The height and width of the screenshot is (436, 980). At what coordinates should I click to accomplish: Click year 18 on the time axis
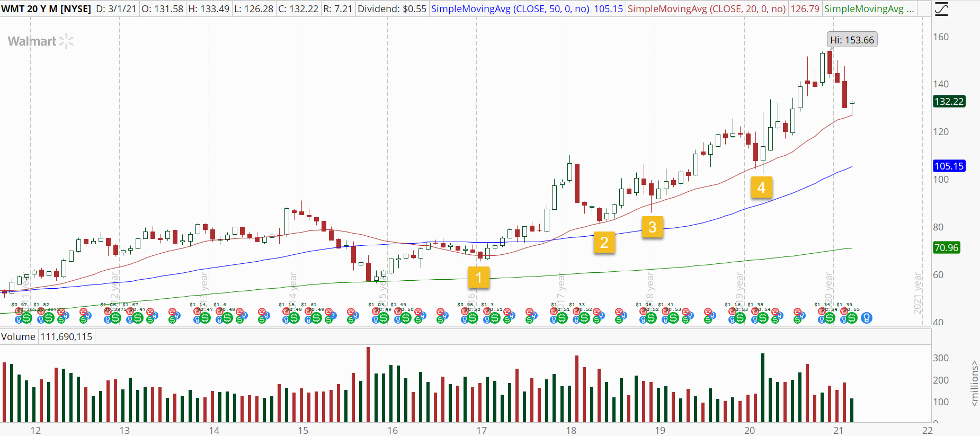[571, 430]
